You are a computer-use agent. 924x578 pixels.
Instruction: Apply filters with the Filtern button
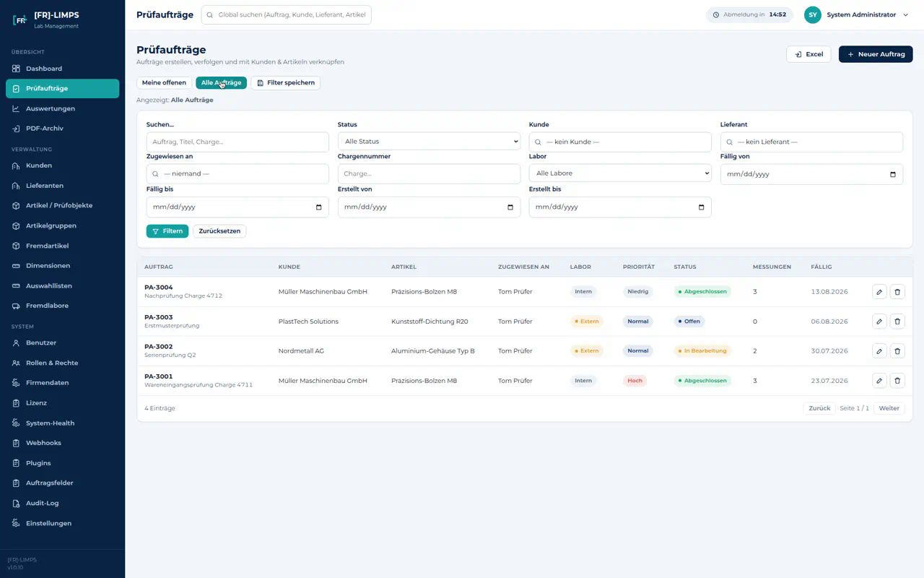(x=167, y=231)
